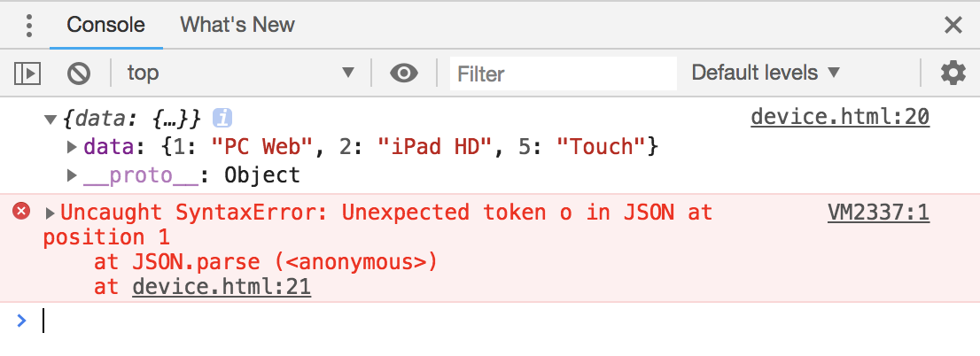980x356 pixels.
Task: Open the Default levels dropdown
Action: pyautogui.click(x=766, y=74)
